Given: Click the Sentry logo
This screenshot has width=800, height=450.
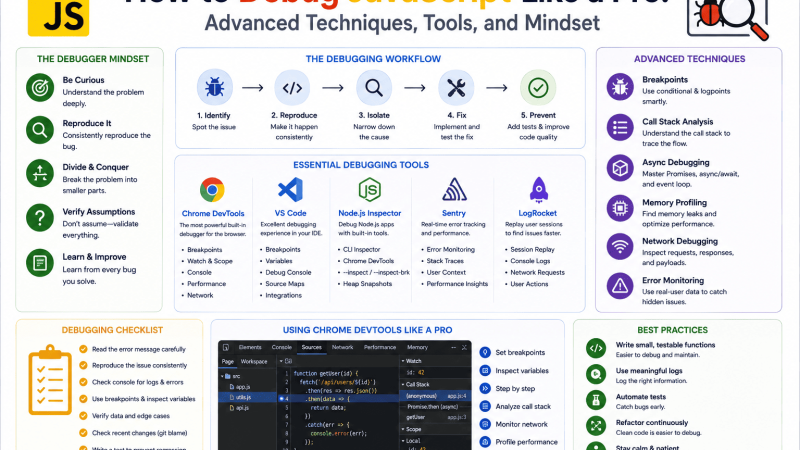Looking at the screenshot, I should (454, 190).
